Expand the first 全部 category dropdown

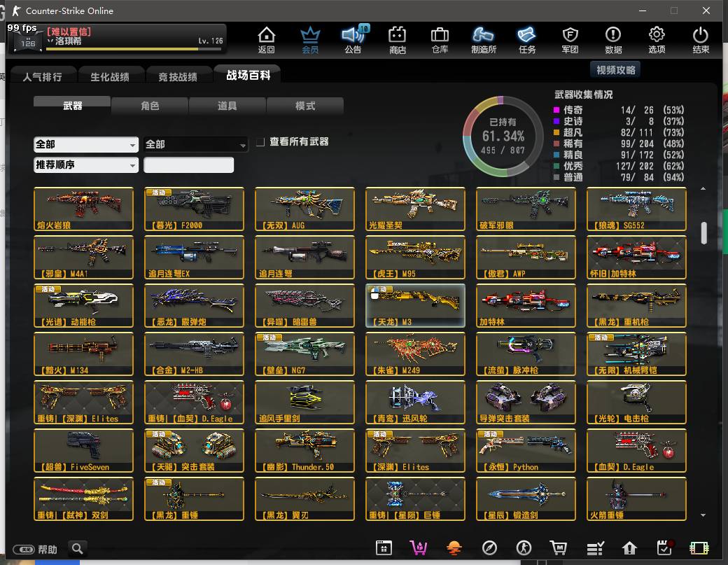[x=86, y=144]
